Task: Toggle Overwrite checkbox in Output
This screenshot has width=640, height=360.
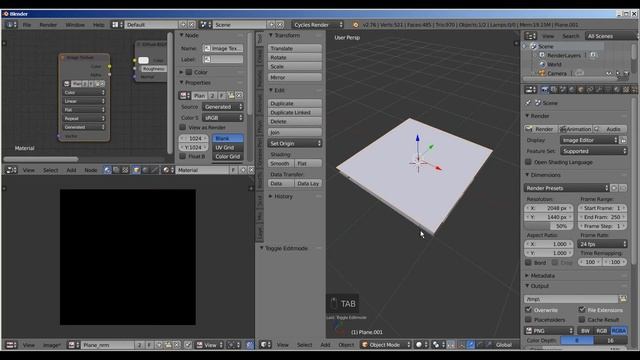Action: pos(529,310)
